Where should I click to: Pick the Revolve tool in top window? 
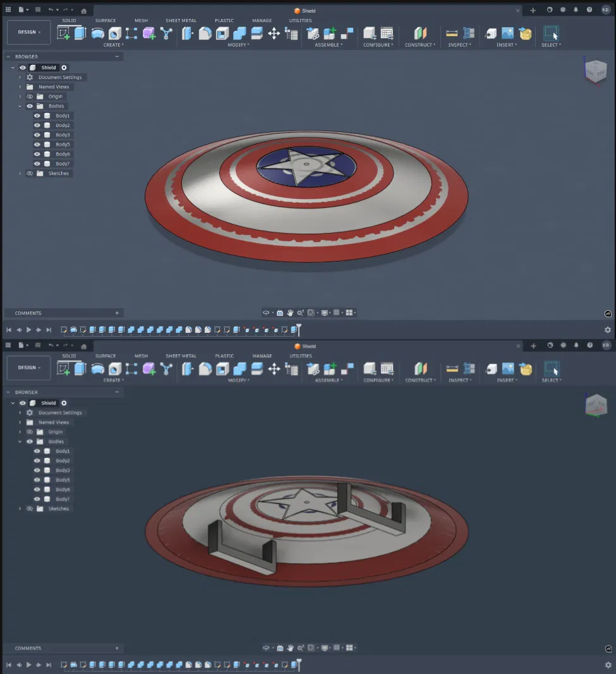click(x=97, y=33)
